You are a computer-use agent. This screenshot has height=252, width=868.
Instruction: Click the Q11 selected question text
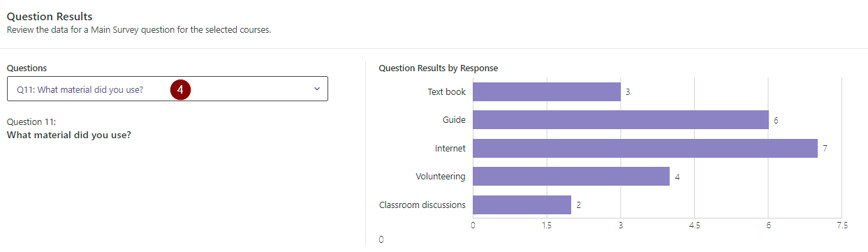tap(80, 89)
